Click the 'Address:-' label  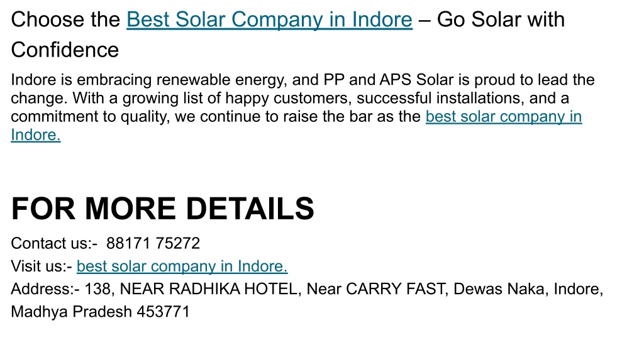click(x=45, y=289)
